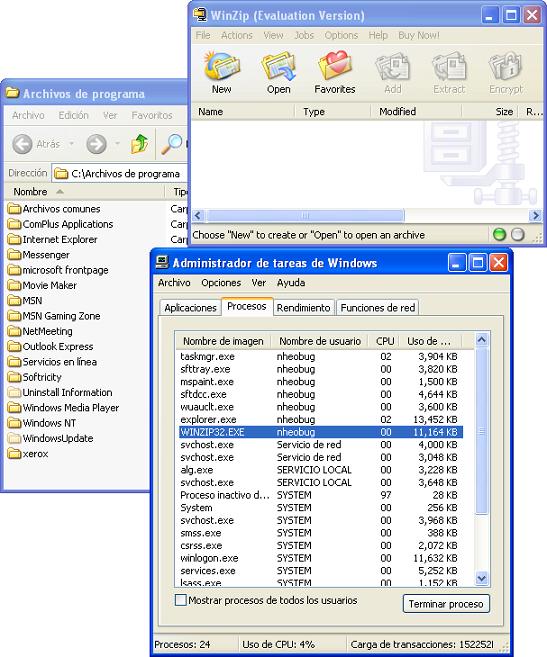Select the winlogon.exe process row

[x=321, y=558]
